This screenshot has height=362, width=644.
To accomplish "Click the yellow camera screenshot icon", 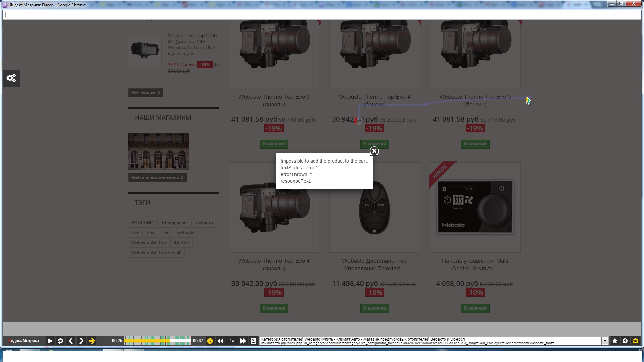I will tap(635, 341).
